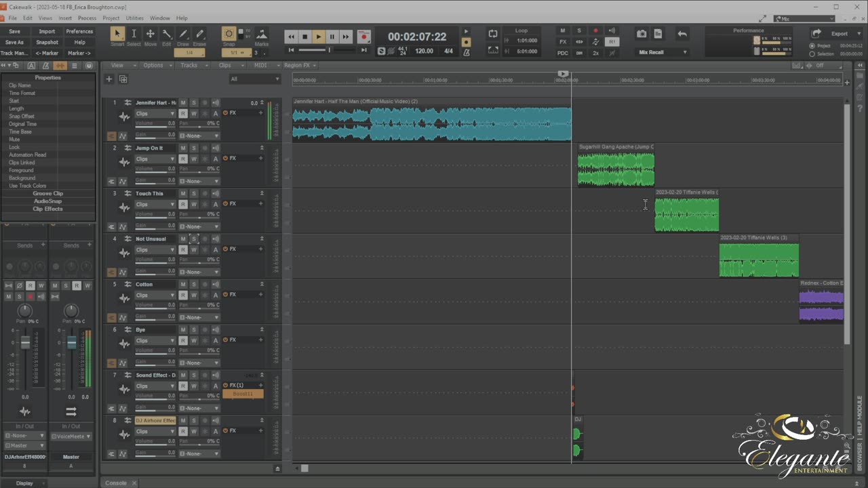Stop playback in the transport
868x488 pixels.
click(x=304, y=37)
